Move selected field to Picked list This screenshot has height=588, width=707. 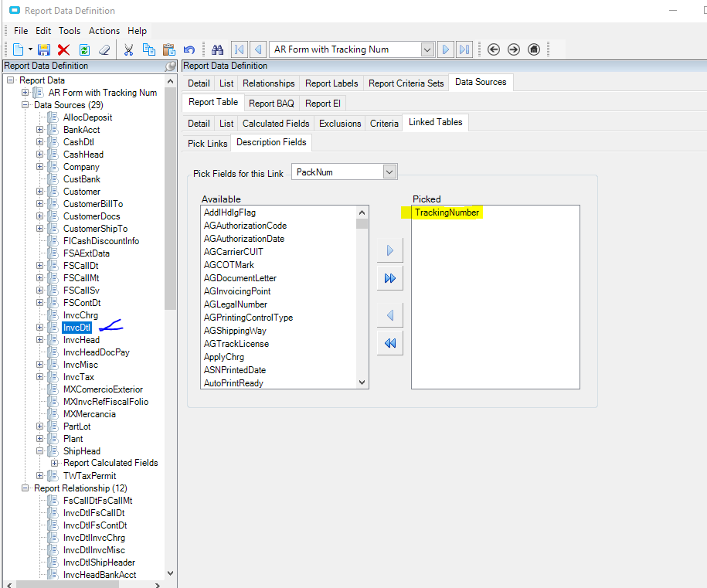(390, 250)
